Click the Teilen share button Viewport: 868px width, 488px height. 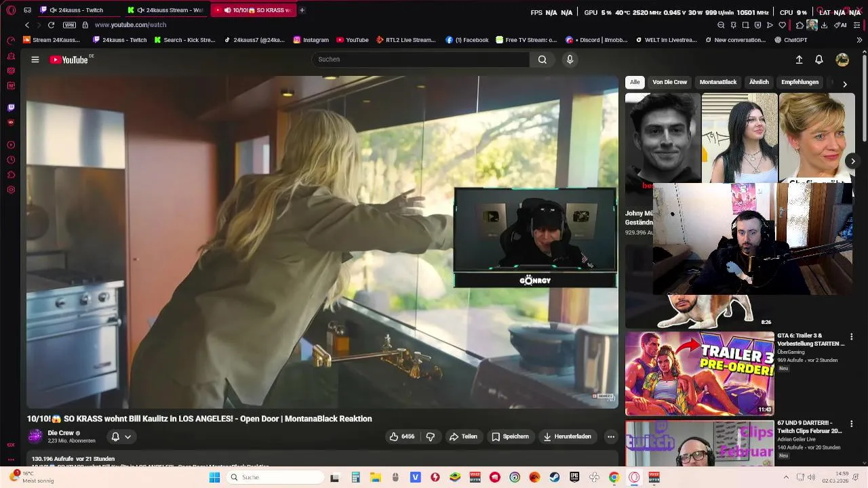tap(463, 436)
